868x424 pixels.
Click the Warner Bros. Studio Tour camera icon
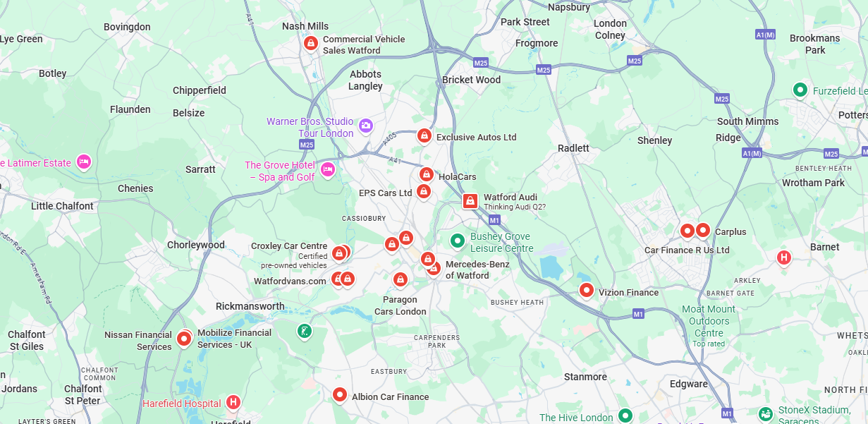click(x=366, y=126)
